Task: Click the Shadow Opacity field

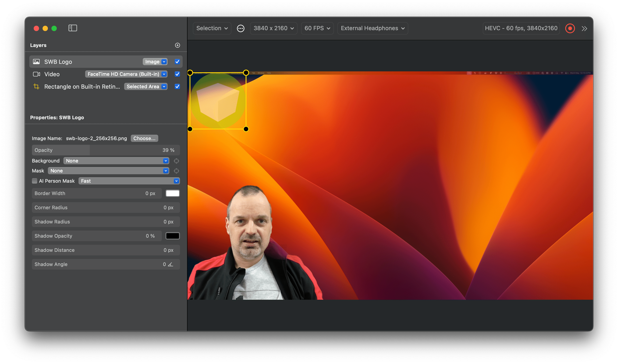Action: coord(97,236)
